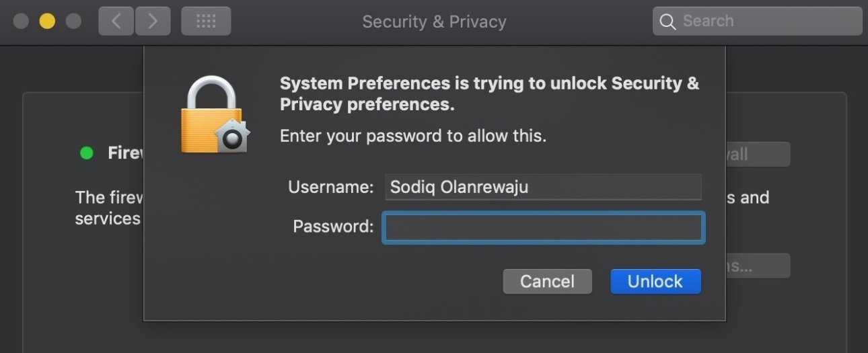Click the Username field showing Sodiq Olanrewaju
The width and height of the screenshot is (868, 353).
coord(542,187)
